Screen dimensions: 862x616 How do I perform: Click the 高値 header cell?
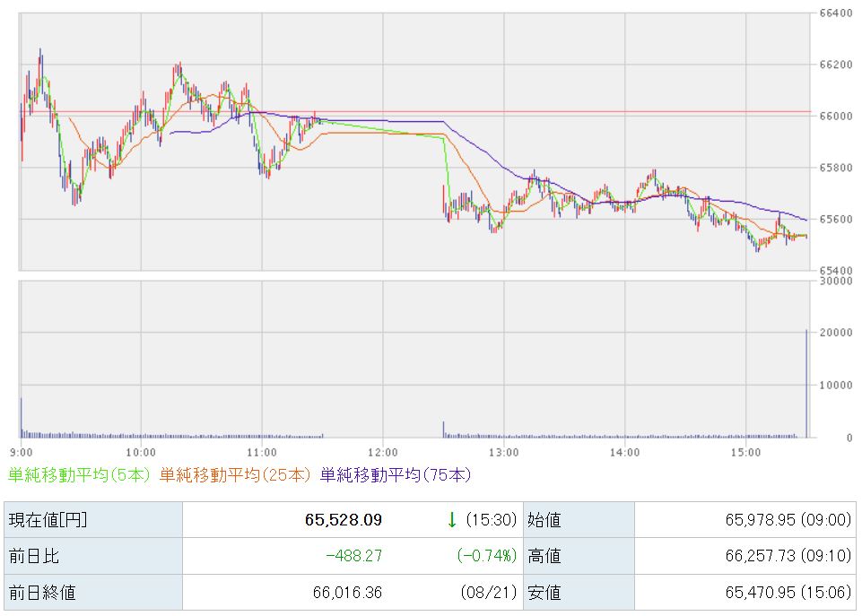point(579,556)
